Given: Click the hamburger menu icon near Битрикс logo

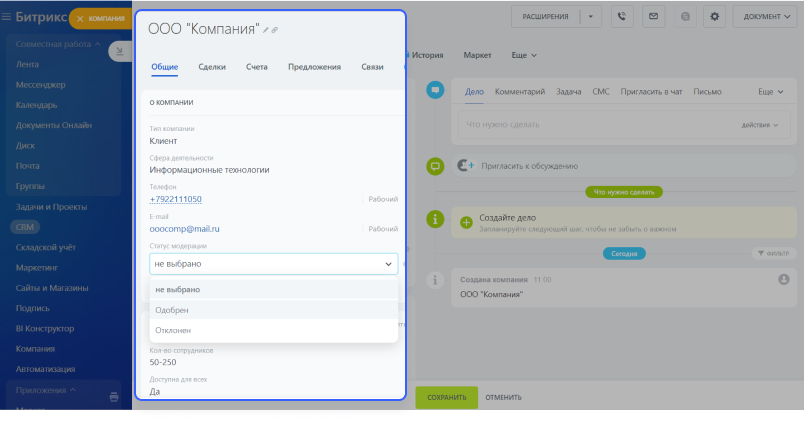Looking at the screenshot, I should 7,17.
